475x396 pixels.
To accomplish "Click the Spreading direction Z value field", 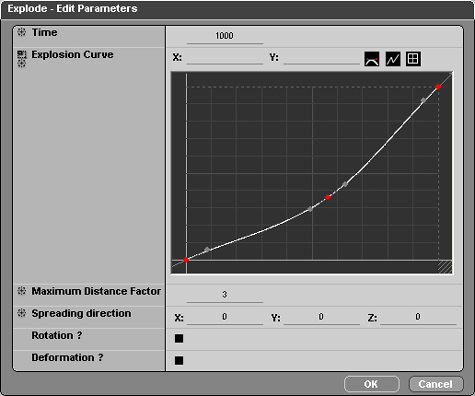I will pos(418,317).
